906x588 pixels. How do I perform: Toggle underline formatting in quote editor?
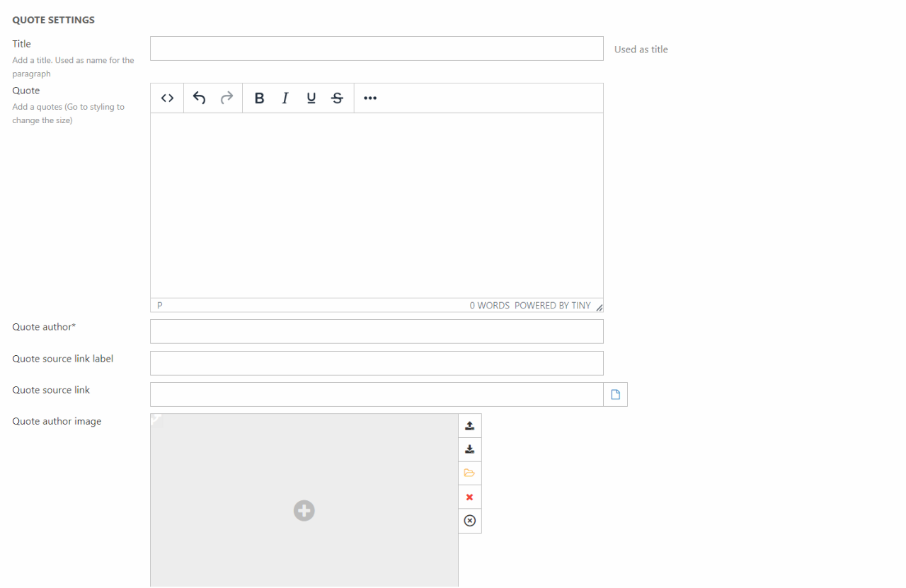click(x=311, y=98)
